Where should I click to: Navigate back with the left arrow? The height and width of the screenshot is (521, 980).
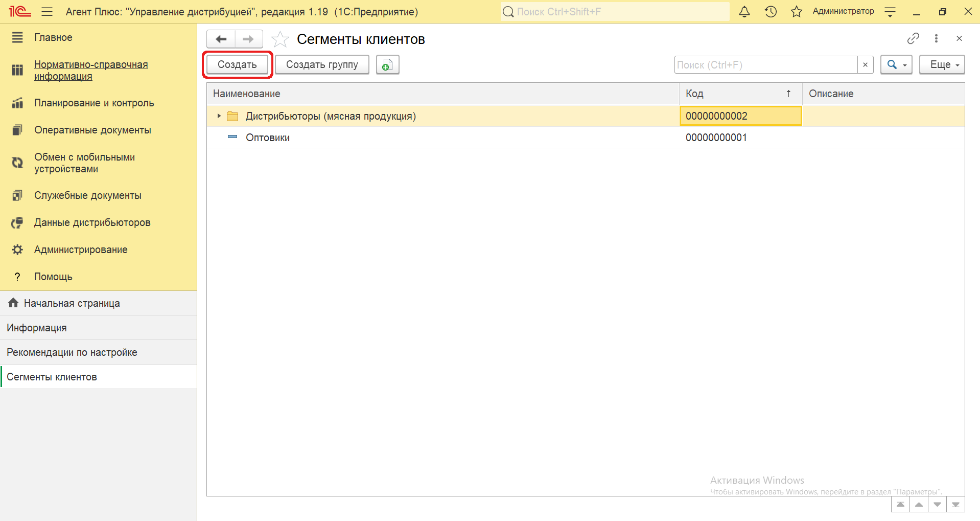(x=221, y=39)
